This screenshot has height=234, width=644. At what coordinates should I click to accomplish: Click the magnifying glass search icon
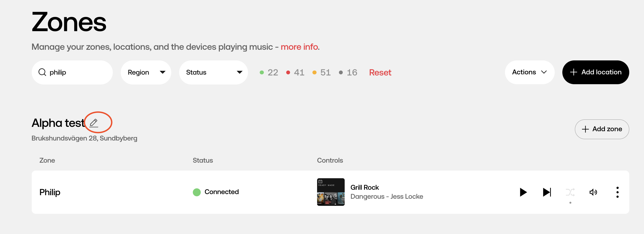click(42, 72)
